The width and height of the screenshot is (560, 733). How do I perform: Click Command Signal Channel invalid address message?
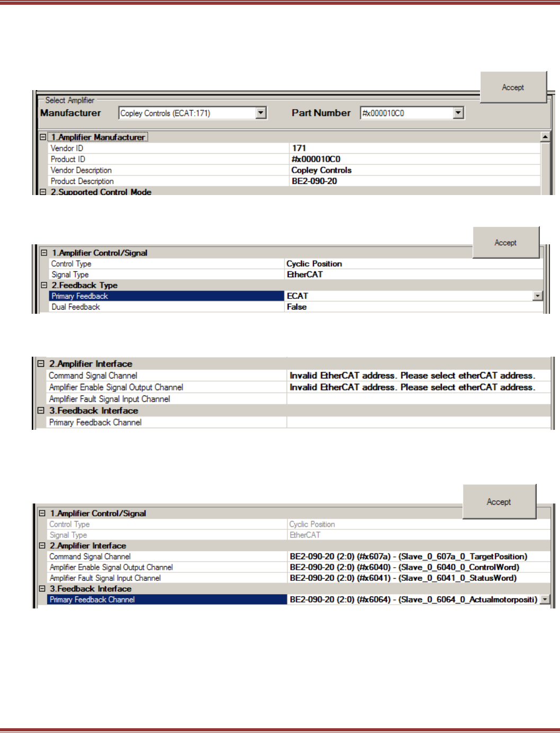pos(412,375)
